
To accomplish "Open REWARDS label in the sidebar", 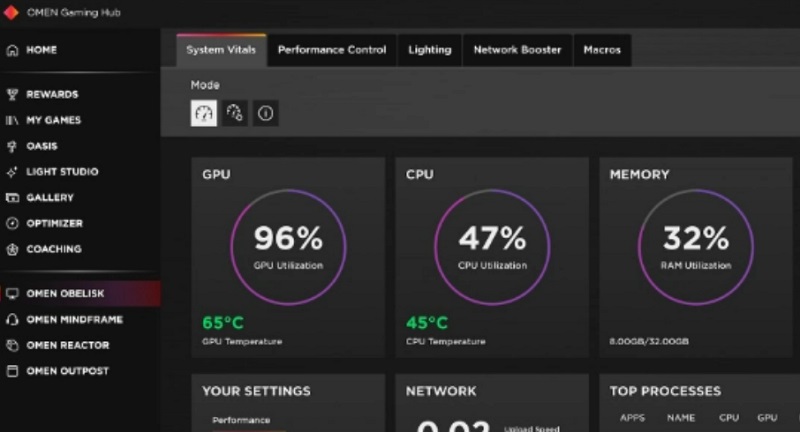I will tap(52, 94).
